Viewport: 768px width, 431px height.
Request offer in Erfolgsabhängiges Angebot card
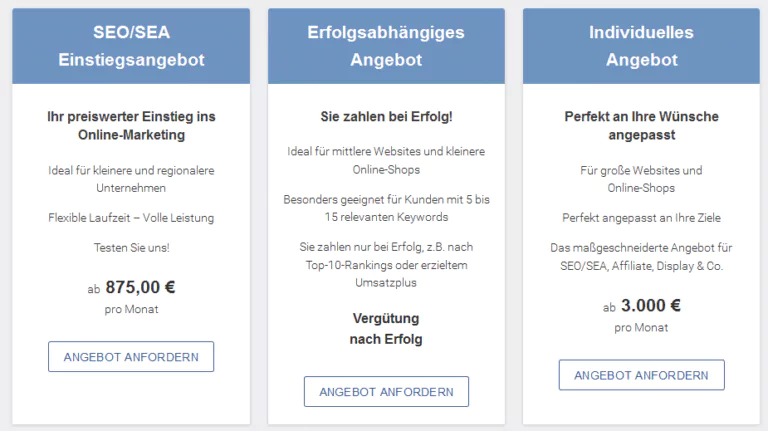(386, 392)
